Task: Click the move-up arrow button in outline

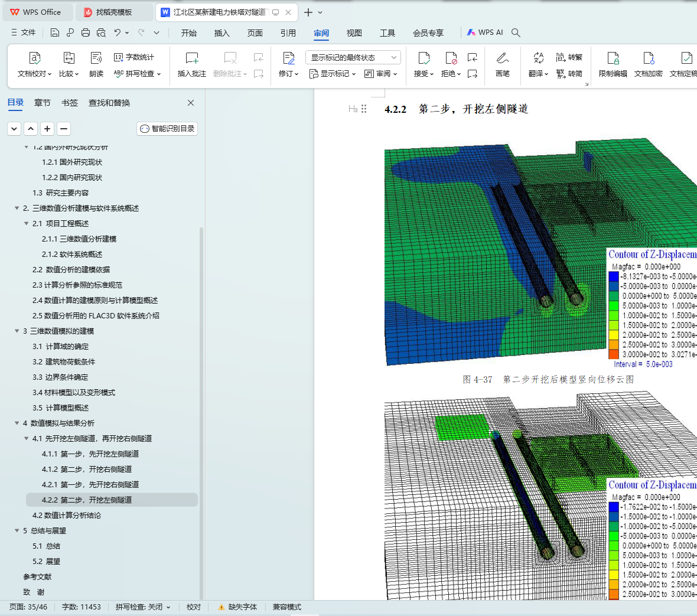Action: pyautogui.click(x=31, y=129)
